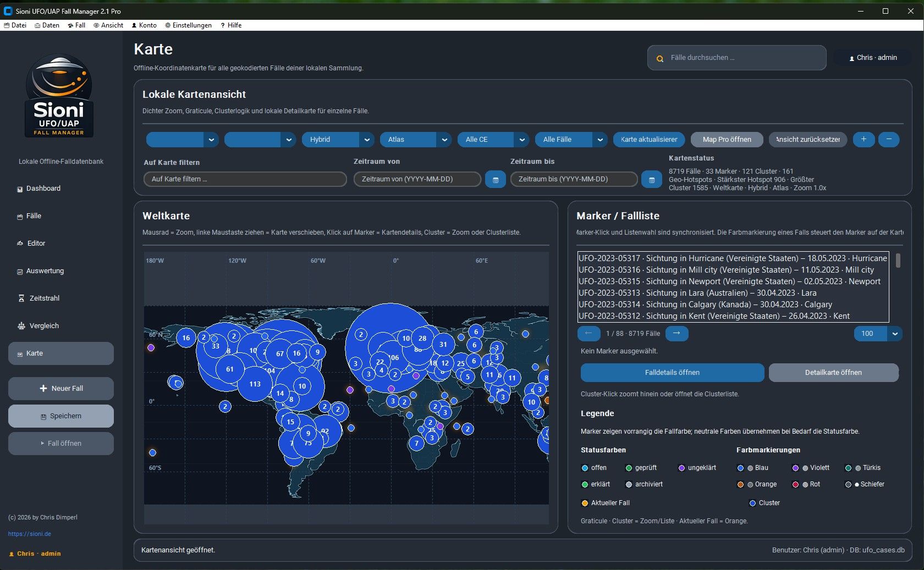This screenshot has height=570, width=924.
Task: Open the page size 100 dropdown
Action: tap(895, 334)
